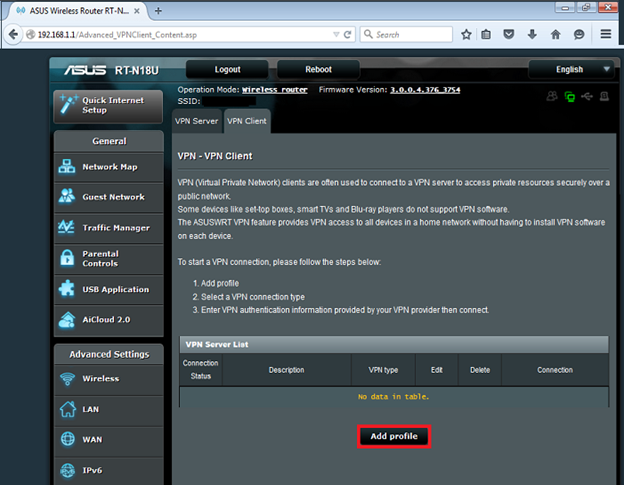Click the Add profile button
624x485 pixels.
[394, 436]
